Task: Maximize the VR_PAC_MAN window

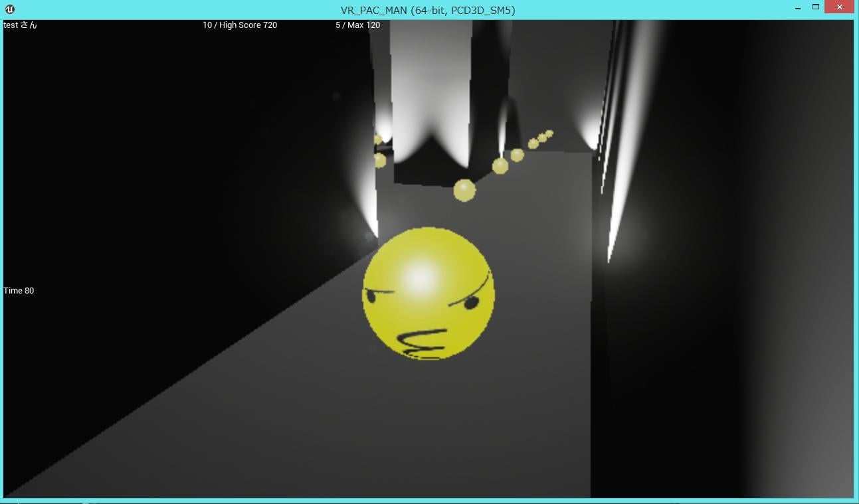Action: pos(816,7)
